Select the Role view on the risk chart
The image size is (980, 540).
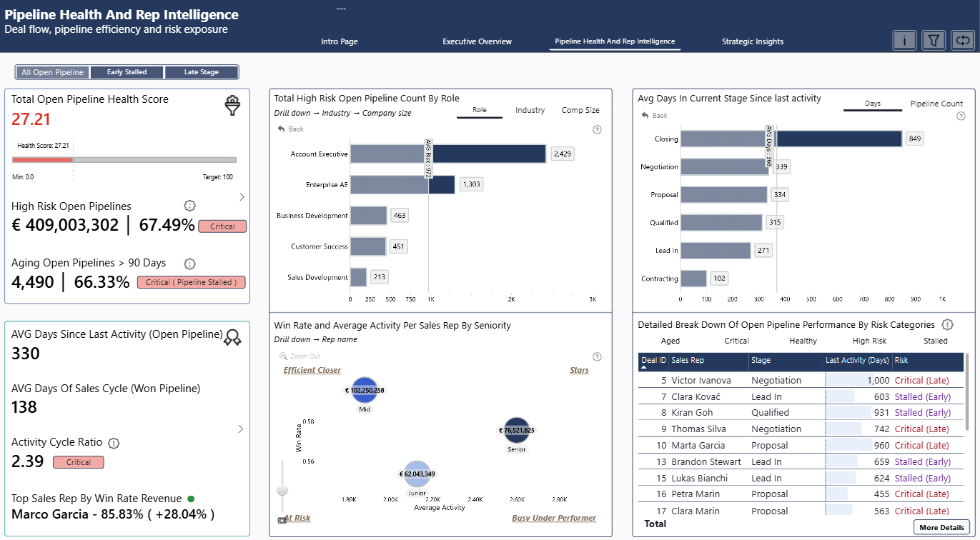pyautogui.click(x=480, y=110)
